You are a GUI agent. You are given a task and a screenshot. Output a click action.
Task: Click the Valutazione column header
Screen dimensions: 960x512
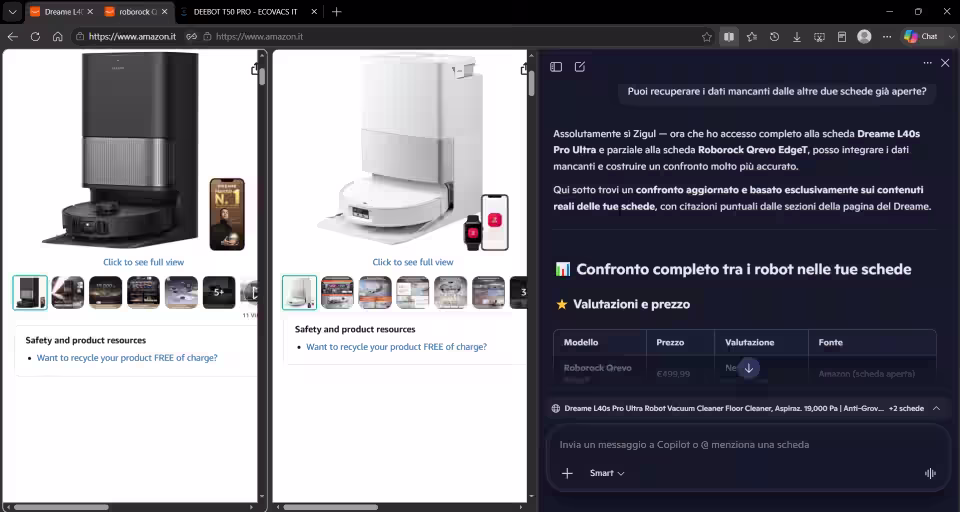tap(761, 342)
